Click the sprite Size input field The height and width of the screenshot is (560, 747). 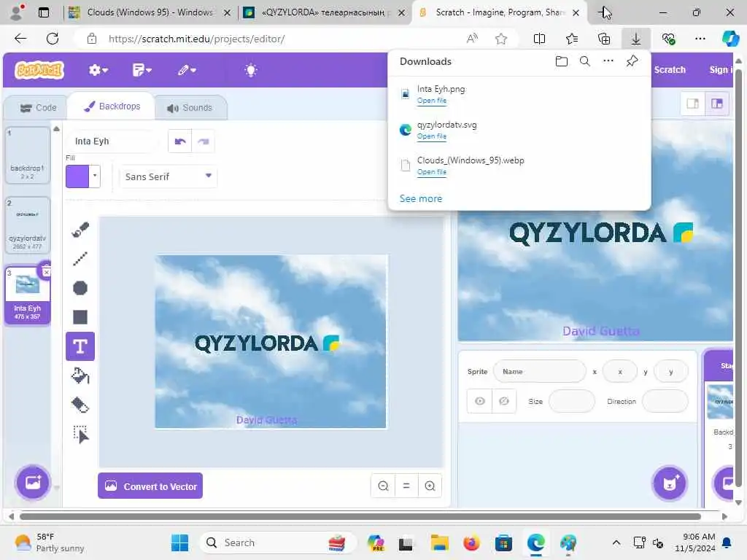coord(572,401)
